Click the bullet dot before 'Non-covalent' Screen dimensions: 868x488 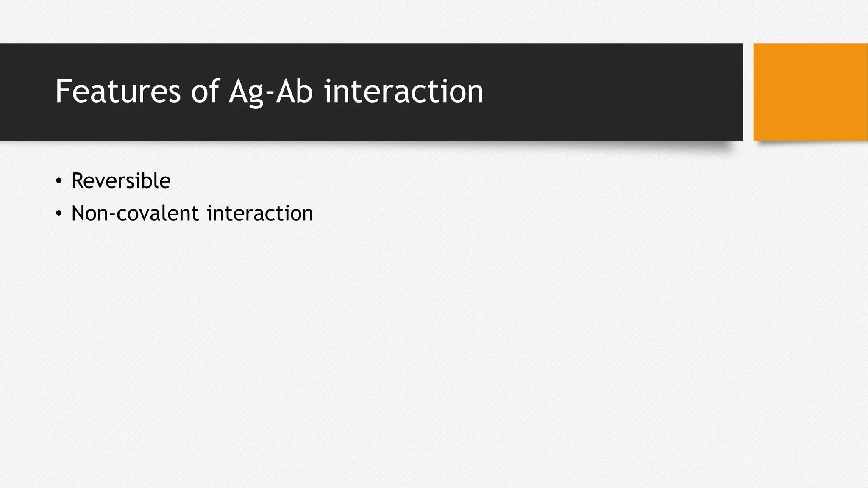[58, 214]
